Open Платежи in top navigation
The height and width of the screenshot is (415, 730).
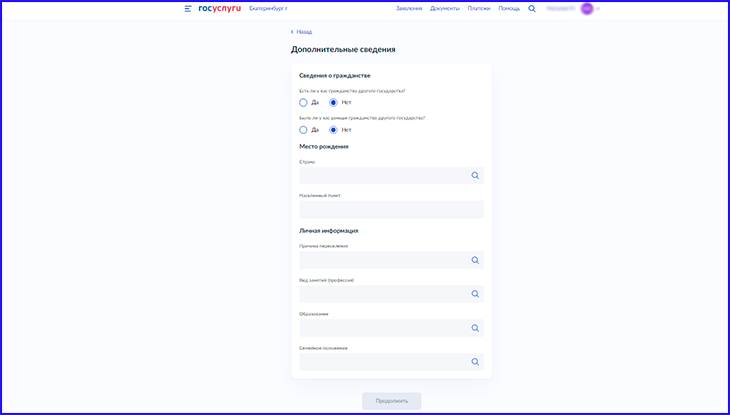pyautogui.click(x=479, y=8)
